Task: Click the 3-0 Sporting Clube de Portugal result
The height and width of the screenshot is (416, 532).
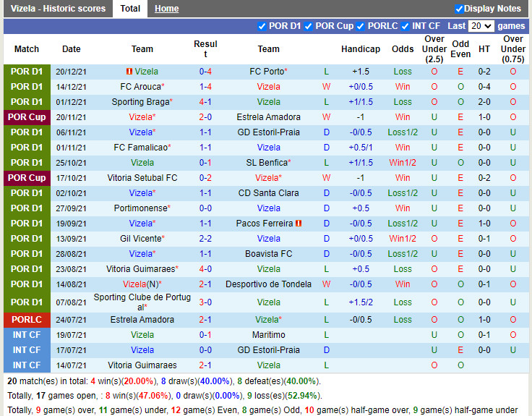Action: [x=205, y=302]
